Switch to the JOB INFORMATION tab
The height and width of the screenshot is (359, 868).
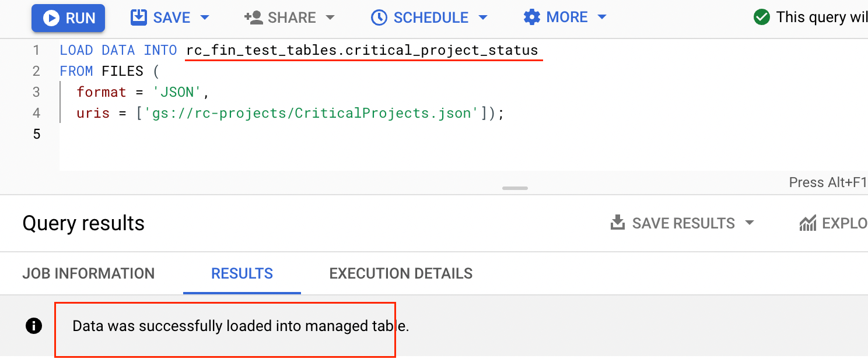(88, 273)
